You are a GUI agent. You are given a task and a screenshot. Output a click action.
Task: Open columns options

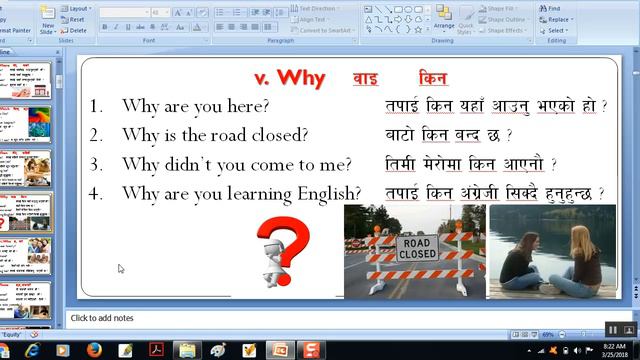click(x=269, y=27)
